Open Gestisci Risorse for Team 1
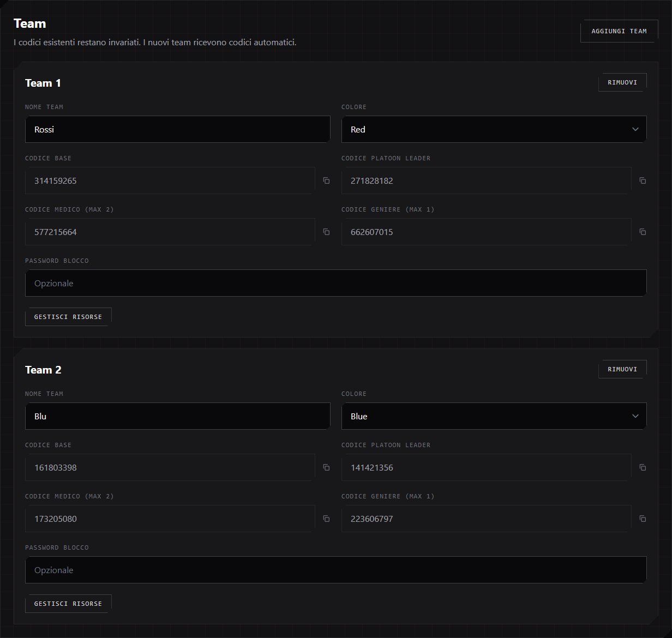The height and width of the screenshot is (638, 672). coord(68,317)
